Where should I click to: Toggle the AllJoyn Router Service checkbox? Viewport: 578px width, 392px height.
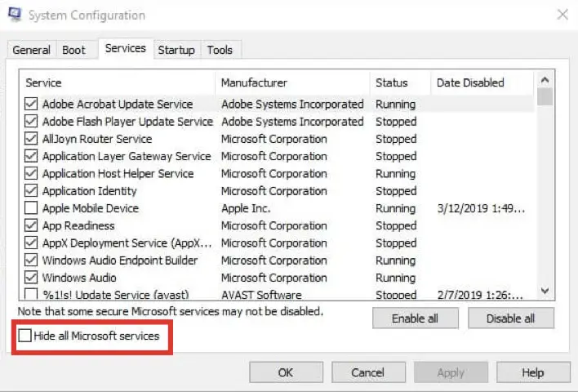[31, 139]
